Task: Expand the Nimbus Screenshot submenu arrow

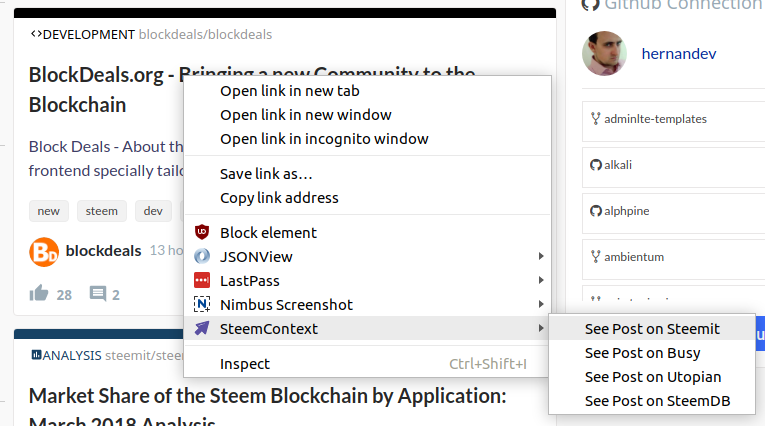Action: point(541,305)
